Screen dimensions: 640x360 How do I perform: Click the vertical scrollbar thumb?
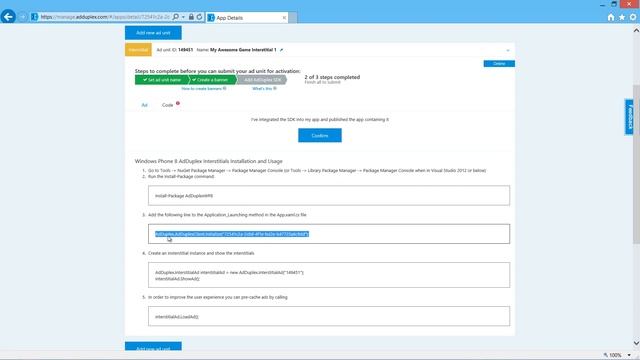click(x=636, y=164)
